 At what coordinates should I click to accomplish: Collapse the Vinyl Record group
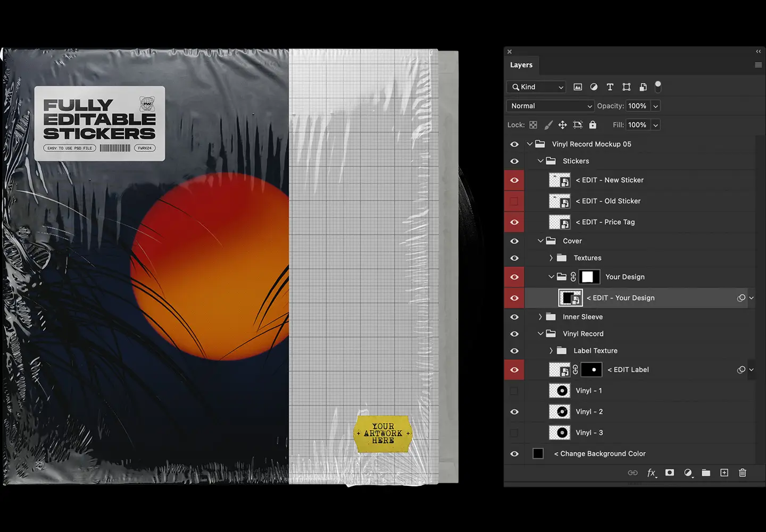[540, 333]
